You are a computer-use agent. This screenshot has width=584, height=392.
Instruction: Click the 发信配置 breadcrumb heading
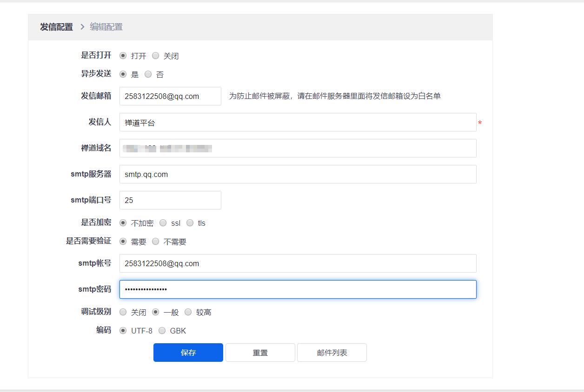[x=56, y=27]
